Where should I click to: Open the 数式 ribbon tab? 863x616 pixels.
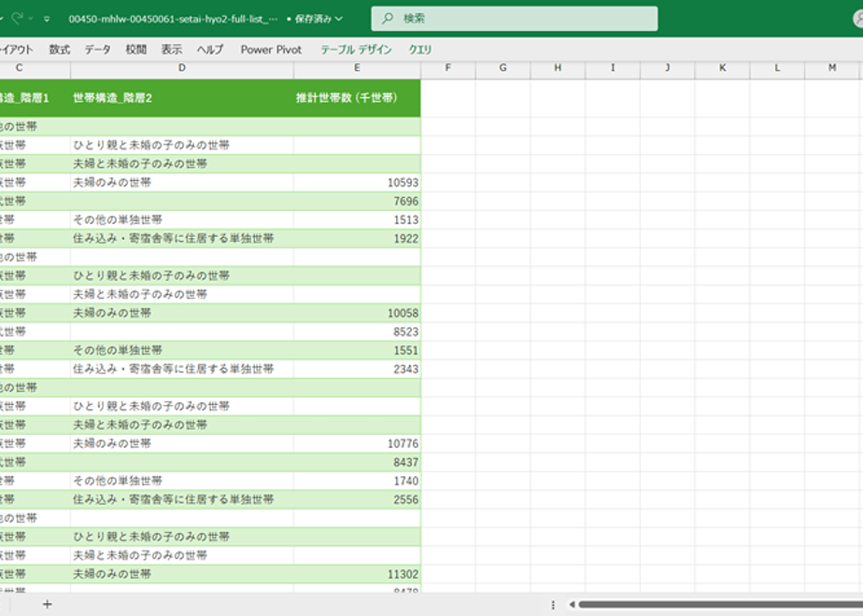60,49
